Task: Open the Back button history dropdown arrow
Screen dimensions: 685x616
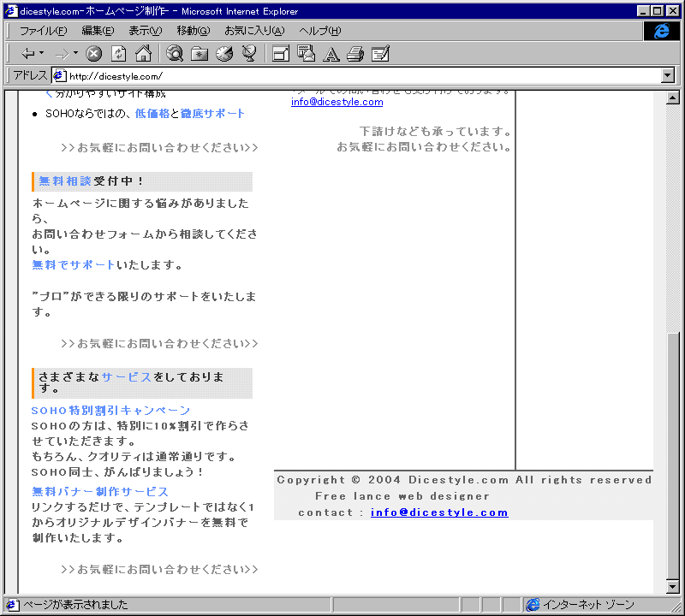Action: (41, 53)
